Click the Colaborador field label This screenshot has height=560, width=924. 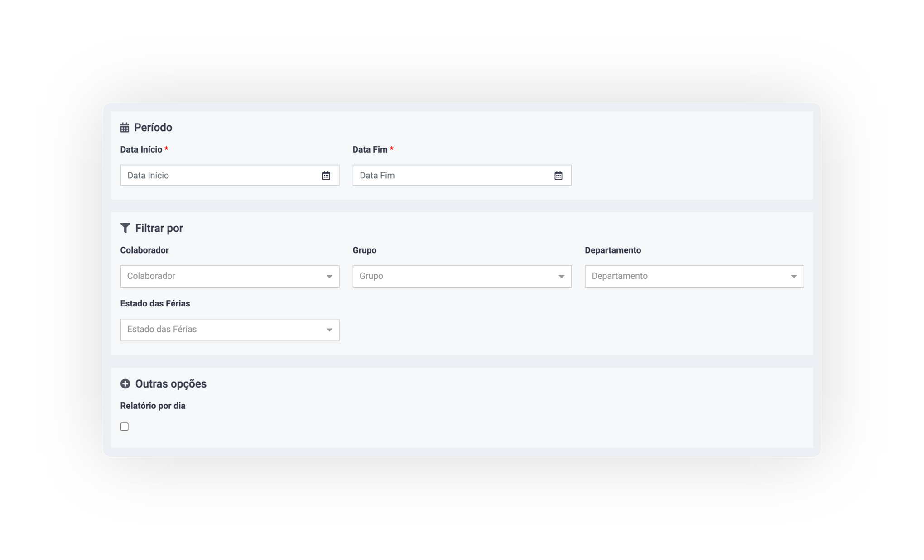[144, 250]
